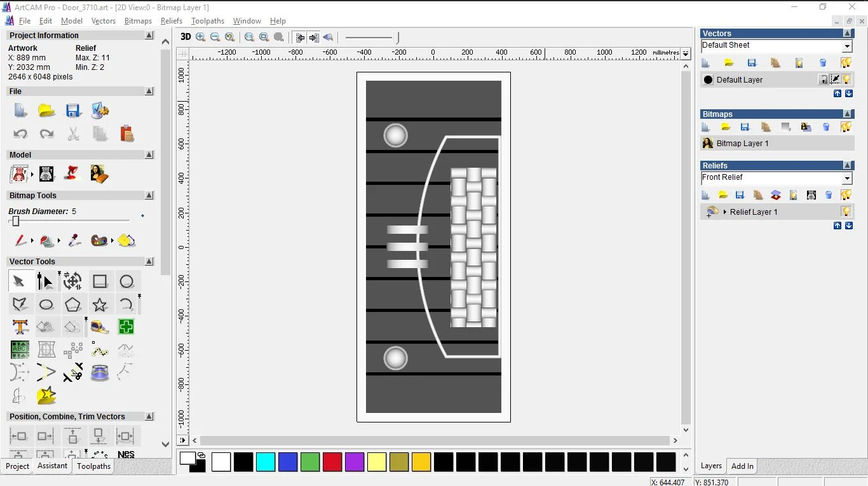Click the Undo arrow icon
Viewport: 868px width, 486px height.
pyautogui.click(x=20, y=134)
